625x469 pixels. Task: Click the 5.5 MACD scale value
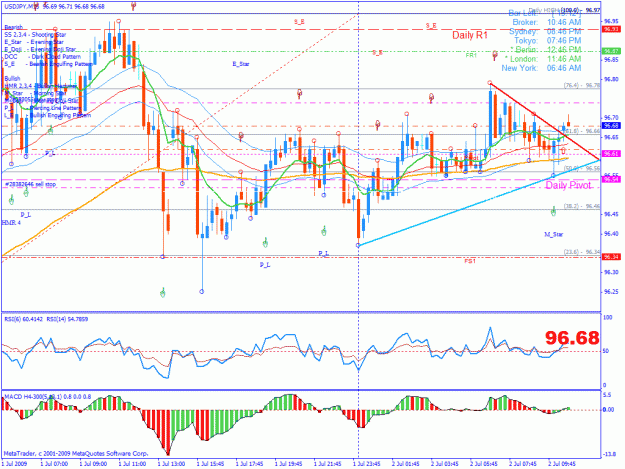[x=607, y=395]
